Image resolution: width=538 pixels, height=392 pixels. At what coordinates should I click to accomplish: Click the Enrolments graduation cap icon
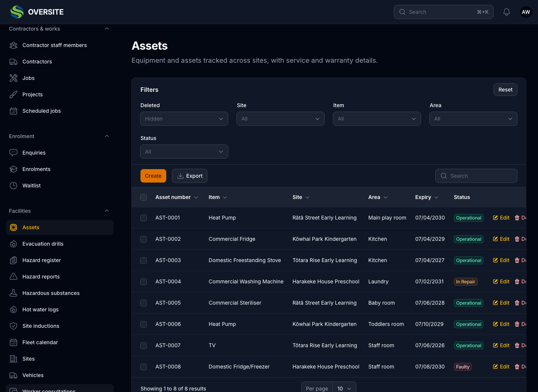[13, 169]
